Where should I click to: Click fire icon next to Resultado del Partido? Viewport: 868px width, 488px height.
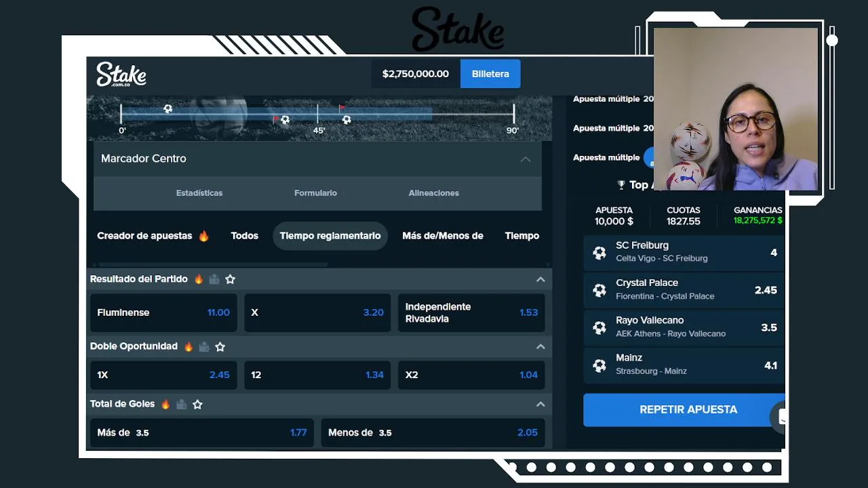coord(199,279)
